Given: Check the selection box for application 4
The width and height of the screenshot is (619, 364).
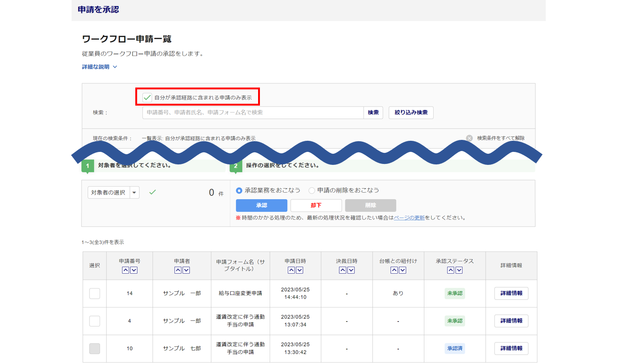Looking at the screenshot, I should (95, 321).
